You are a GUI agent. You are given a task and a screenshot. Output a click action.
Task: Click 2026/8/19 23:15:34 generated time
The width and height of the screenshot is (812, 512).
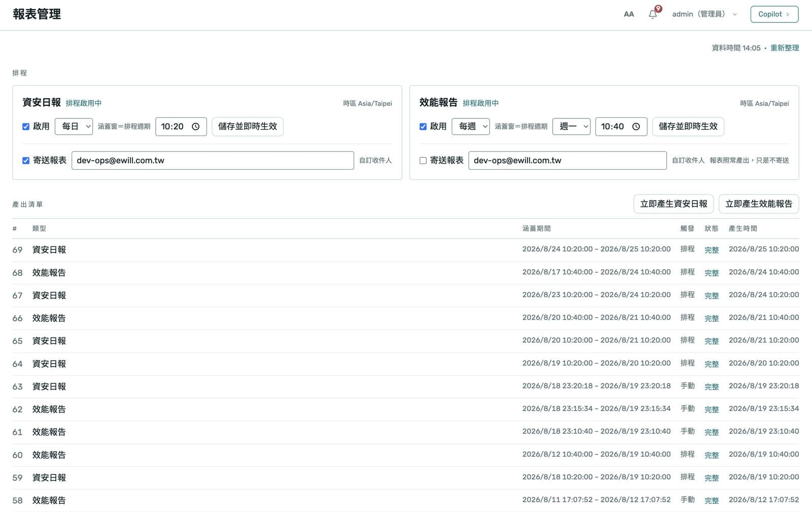(x=764, y=408)
